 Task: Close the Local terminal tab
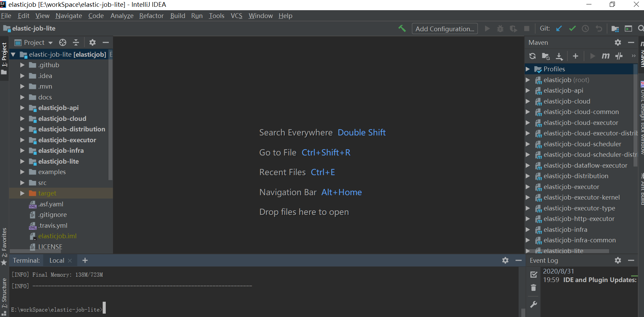pos(70,261)
